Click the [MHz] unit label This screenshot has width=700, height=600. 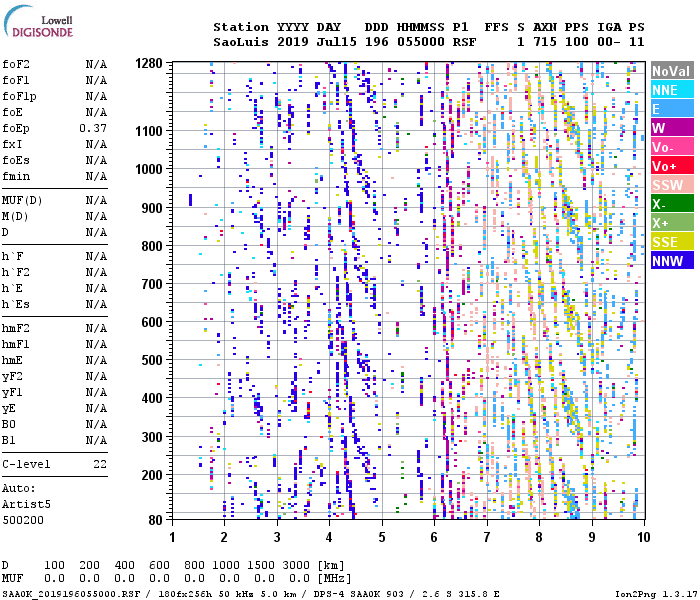(334, 578)
